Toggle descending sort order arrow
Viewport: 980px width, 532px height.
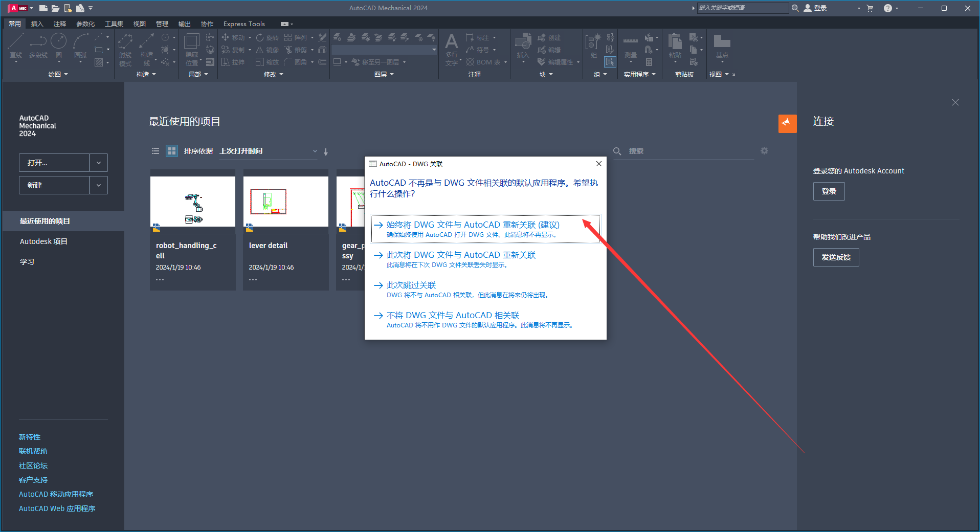(326, 151)
